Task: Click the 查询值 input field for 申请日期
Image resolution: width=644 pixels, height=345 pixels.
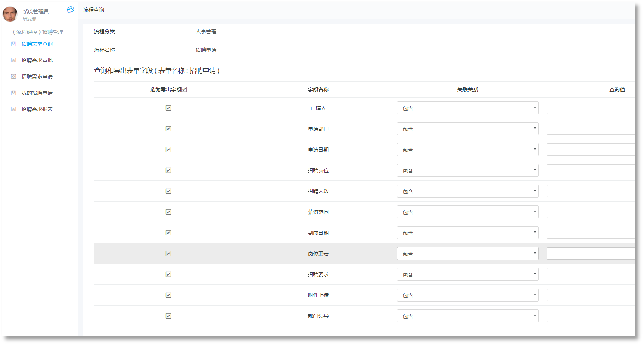Action: tap(590, 150)
